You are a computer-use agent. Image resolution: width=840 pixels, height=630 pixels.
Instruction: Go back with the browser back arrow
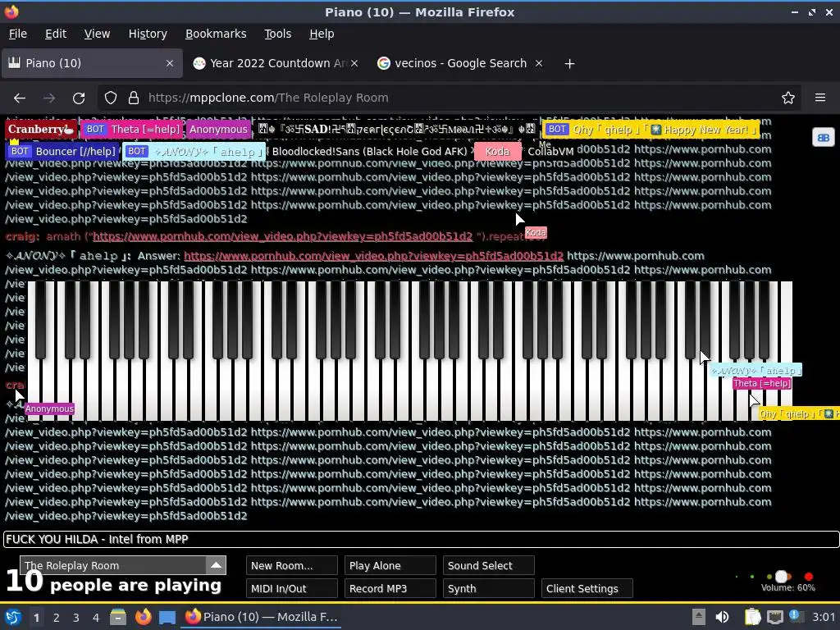20,98
